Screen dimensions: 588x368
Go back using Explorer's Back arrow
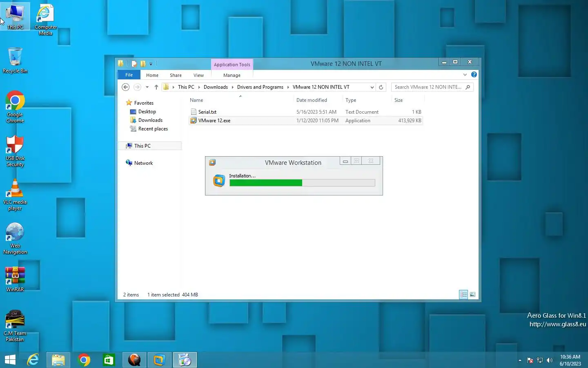126,87
